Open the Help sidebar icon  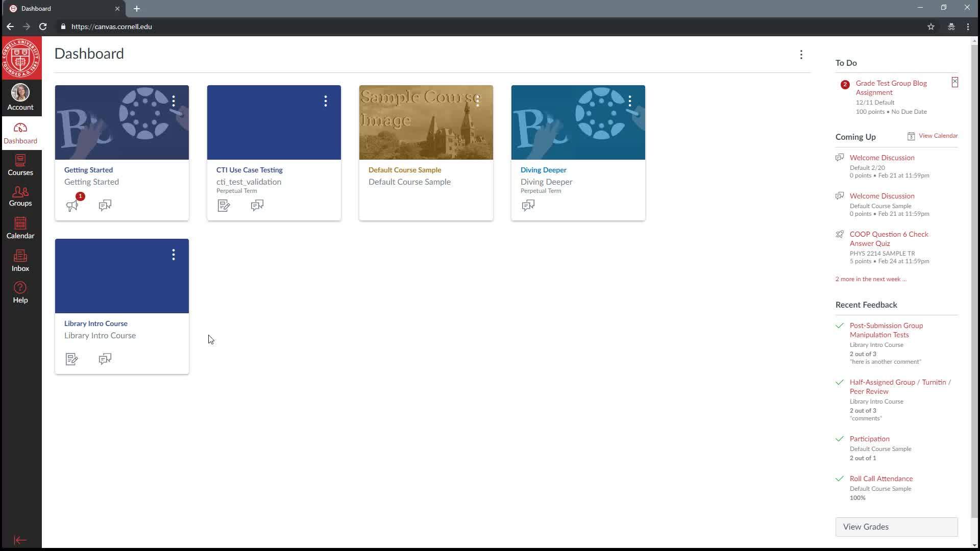[20, 292]
